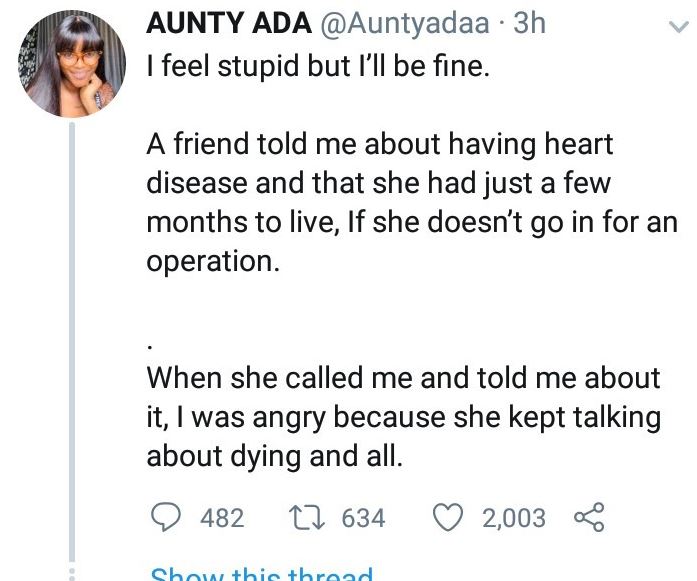Click the 634 retweets count
Viewport: 697px width, 581px height.
(364, 517)
